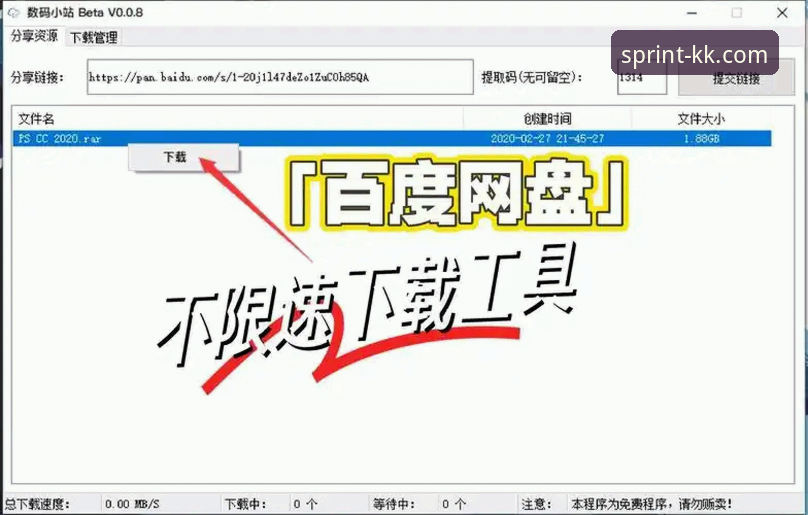Sort by 文件名 column header
The height and width of the screenshot is (515, 808).
pyautogui.click(x=238, y=119)
